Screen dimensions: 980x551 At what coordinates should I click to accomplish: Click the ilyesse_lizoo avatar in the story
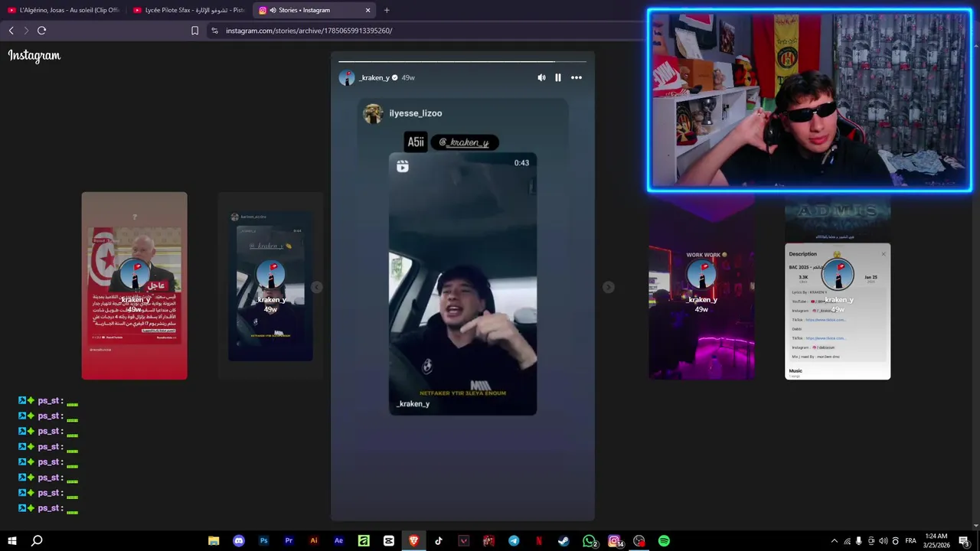(x=373, y=113)
